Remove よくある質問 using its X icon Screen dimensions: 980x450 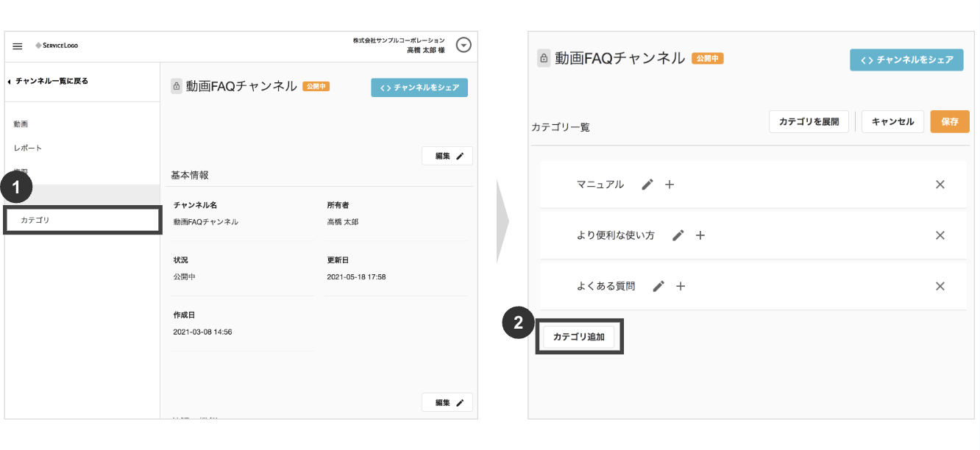pos(940,286)
